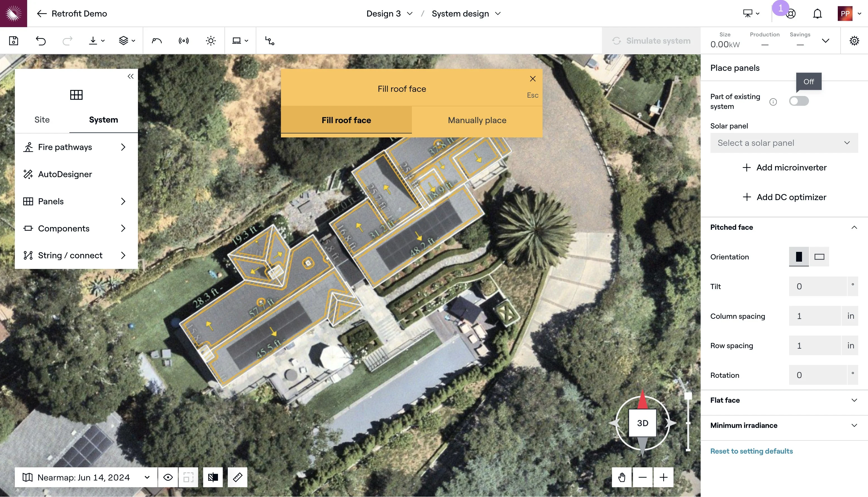868x497 pixels.
Task: Toggle imagery visibility eye icon
Action: coord(168,477)
